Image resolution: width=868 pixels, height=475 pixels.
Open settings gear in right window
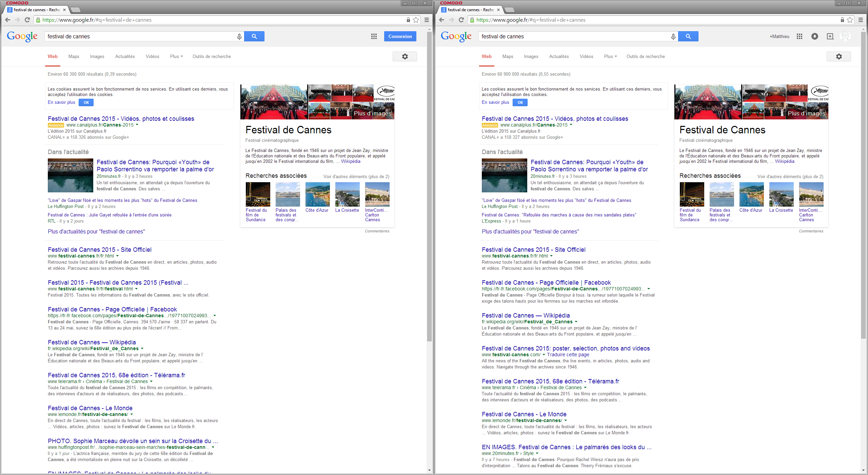pos(839,57)
